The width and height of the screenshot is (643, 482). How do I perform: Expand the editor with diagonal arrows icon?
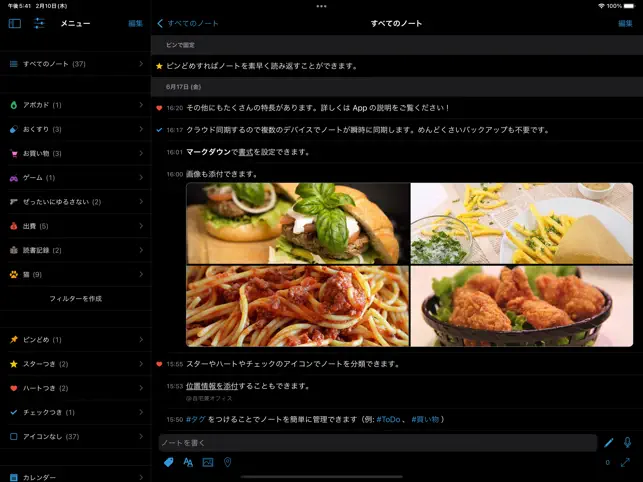pos(625,463)
